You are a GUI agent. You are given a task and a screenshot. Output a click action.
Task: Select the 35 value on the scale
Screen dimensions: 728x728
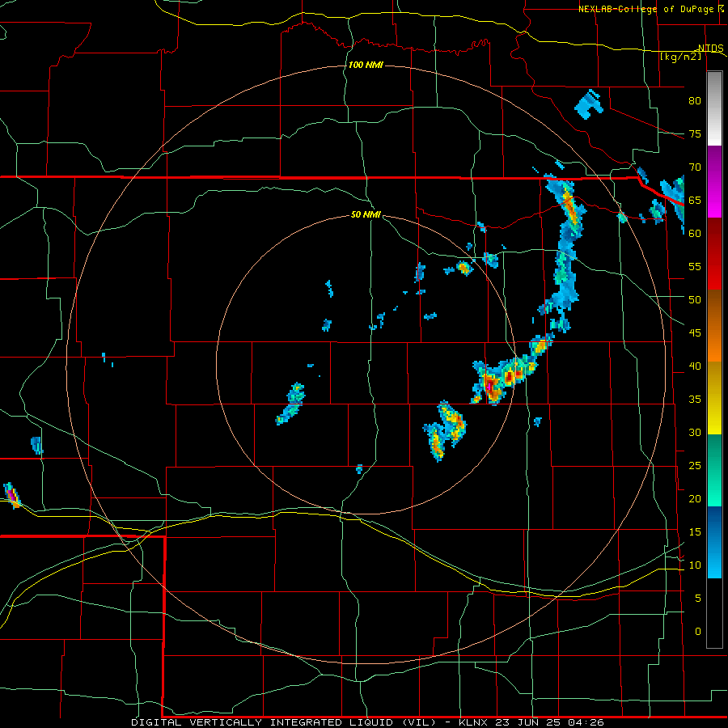(695, 400)
